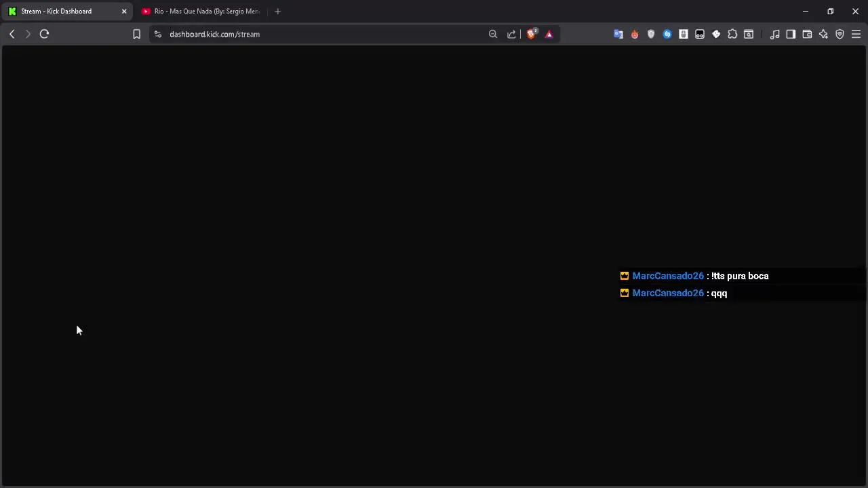Click the chat text '!tts pura boca'
The image size is (868, 488).
(740, 276)
